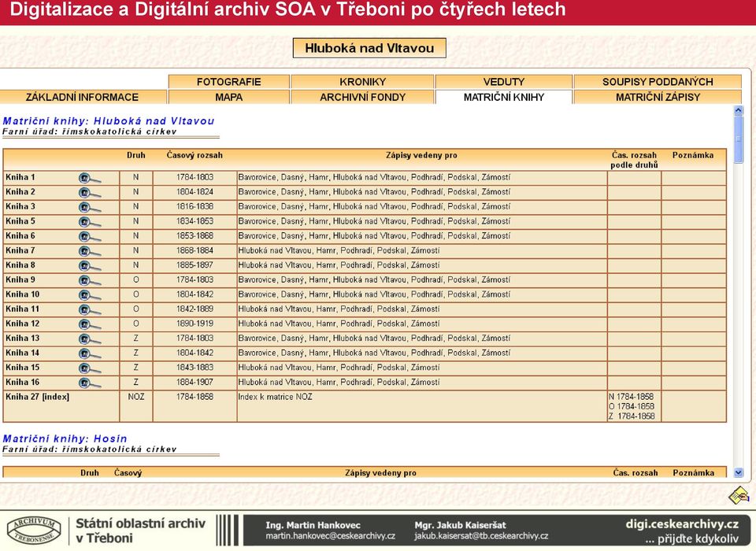Select the Kniha 27 [index] row label
756x551 pixels.
38,397
